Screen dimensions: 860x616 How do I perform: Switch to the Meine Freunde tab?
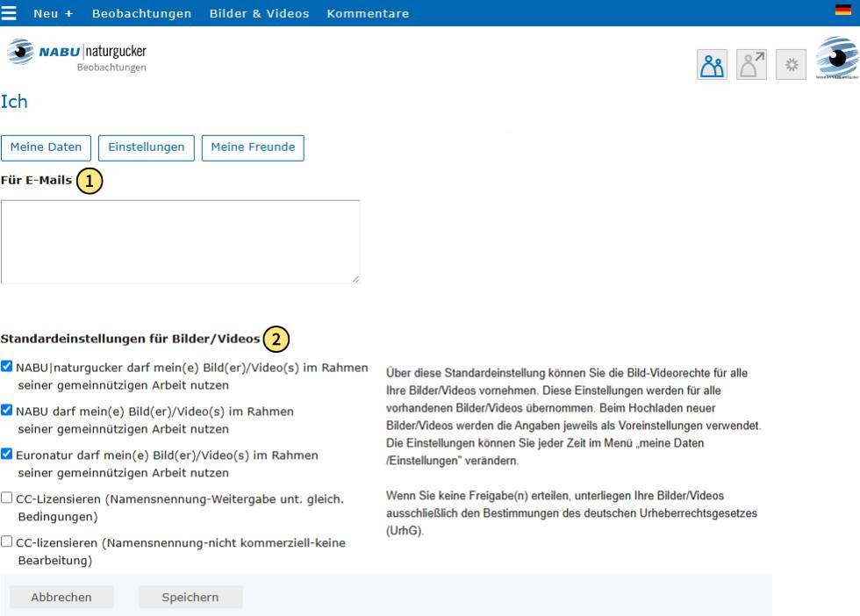coord(253,147)
